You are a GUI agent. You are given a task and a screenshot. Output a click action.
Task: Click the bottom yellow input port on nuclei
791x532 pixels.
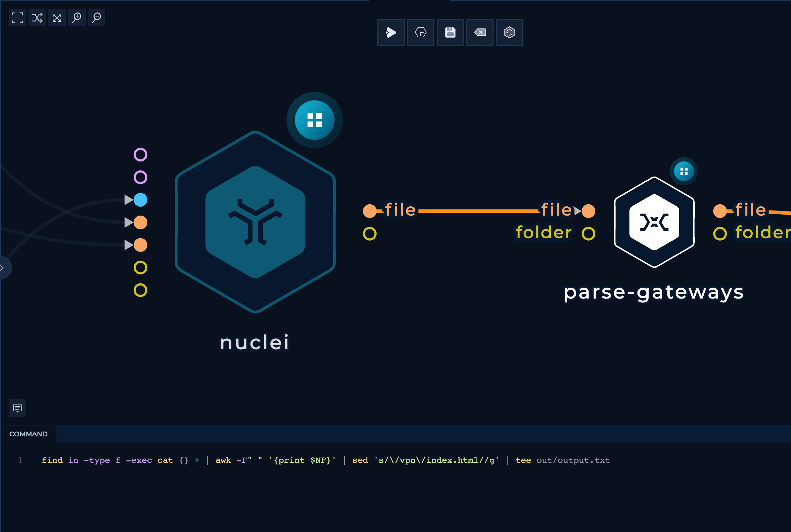tap(141, 290)
